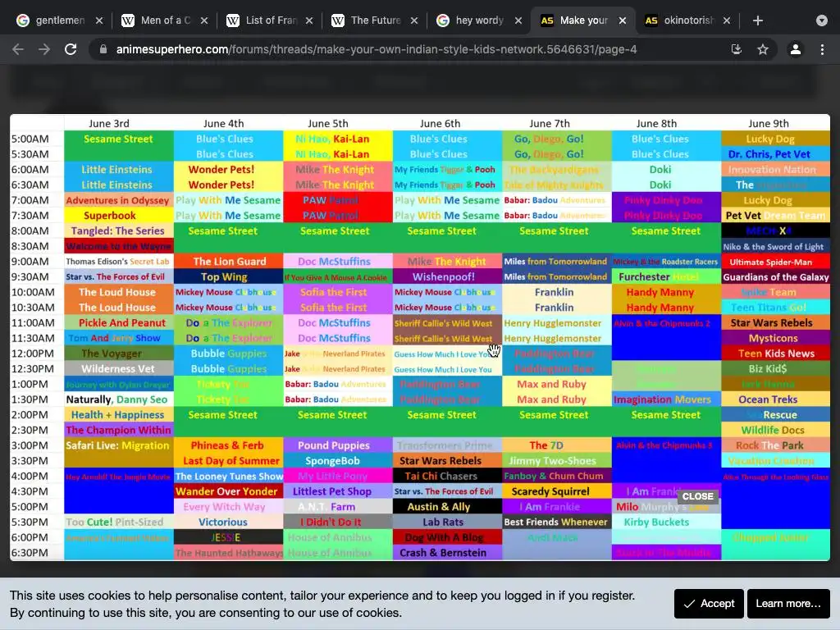Click the CLOSE button over the image
Viewport: 840px width, 630px height.
[x=697, y=496]
